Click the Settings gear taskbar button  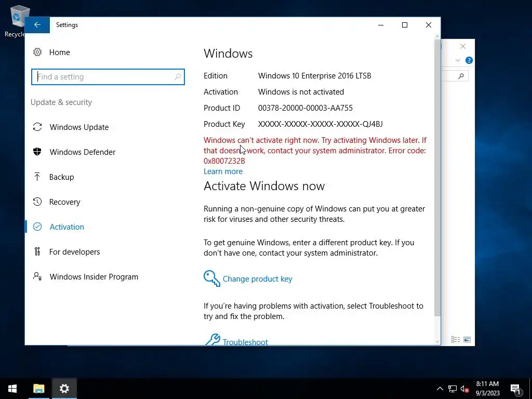(x=64, y=389)
